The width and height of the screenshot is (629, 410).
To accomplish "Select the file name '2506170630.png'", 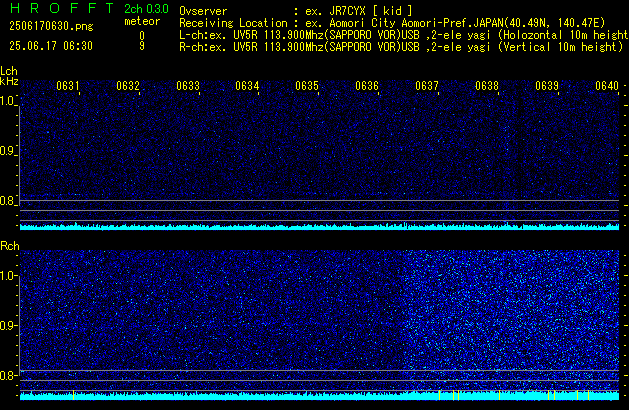I will [x=51, y=26].
